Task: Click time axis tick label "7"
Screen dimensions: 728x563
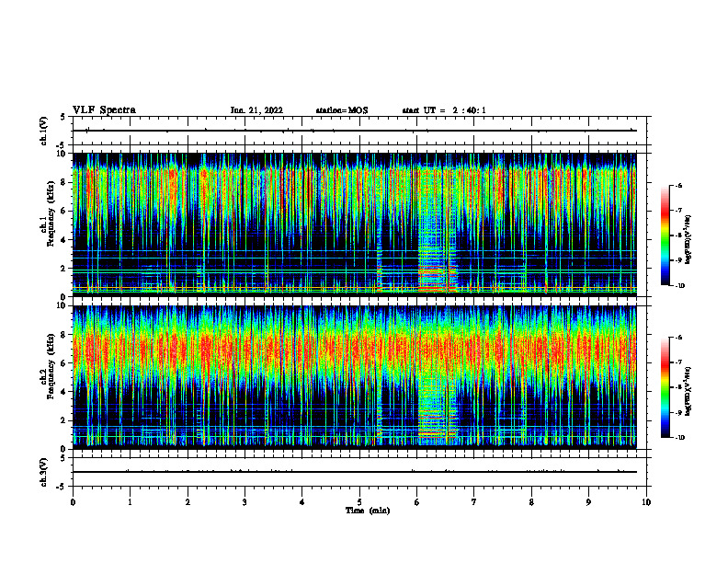Action: click(474, 502)
